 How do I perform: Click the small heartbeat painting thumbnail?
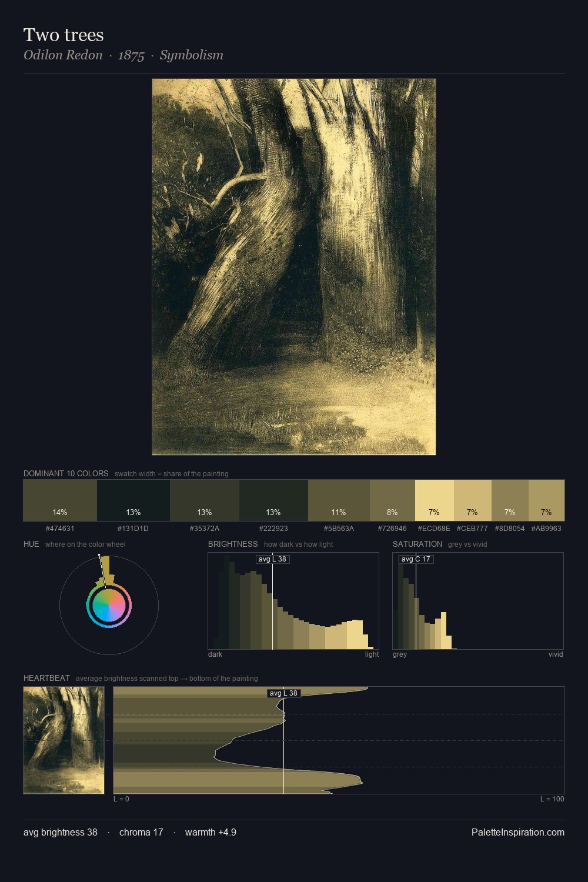pos(64,740)
